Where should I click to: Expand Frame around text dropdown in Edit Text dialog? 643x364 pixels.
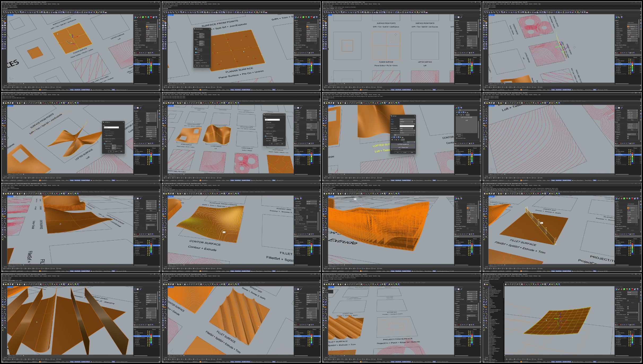pyautogui.click(x=407, y=133)
